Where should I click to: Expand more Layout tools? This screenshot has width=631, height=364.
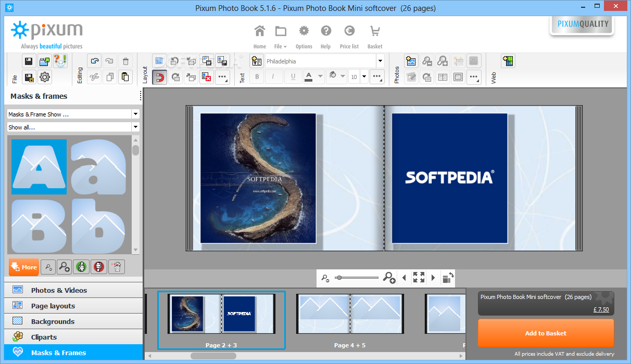pos(222,77)
